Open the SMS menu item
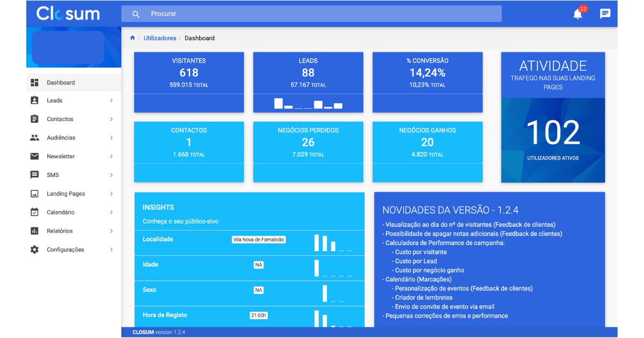644x338 pixels. (x=74, y=175)
